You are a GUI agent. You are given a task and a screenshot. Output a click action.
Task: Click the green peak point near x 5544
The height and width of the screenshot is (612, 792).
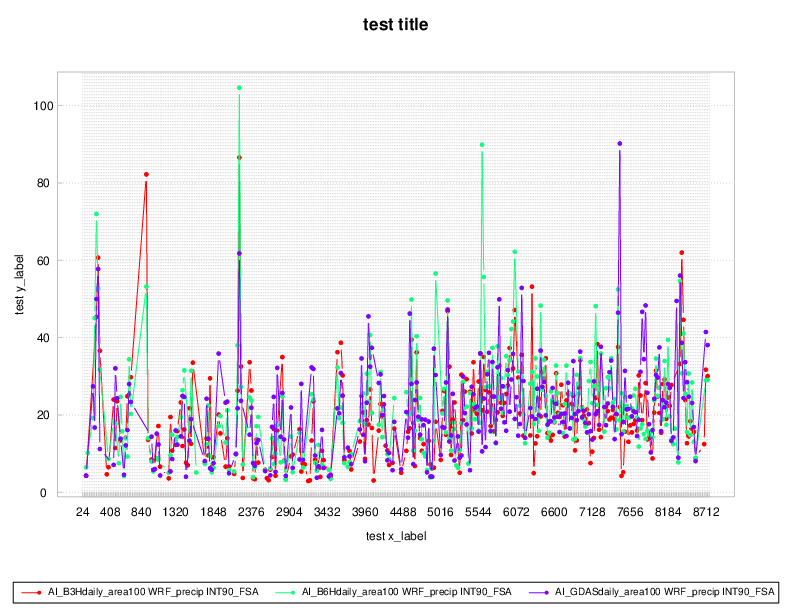(x=482, y=145)
